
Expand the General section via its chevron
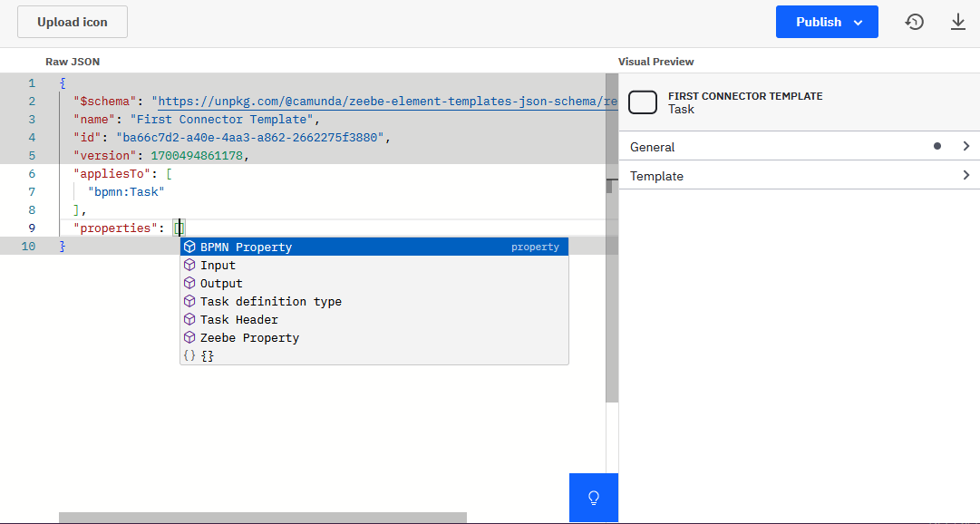click(x=965, y=145)
